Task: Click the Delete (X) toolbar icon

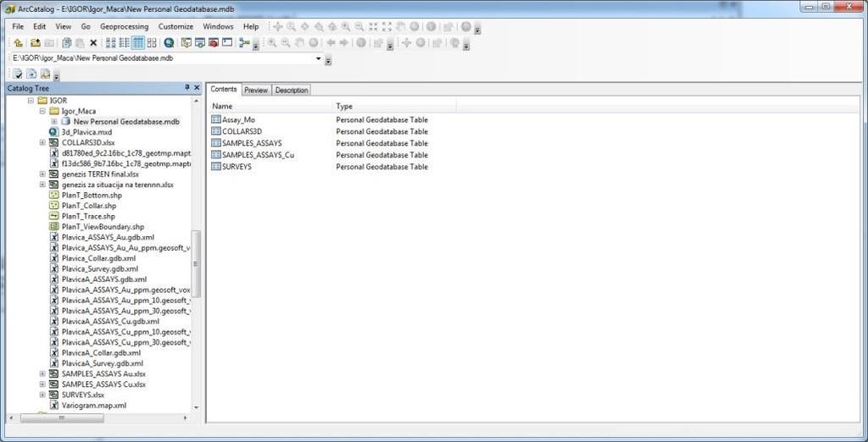Action: [x=93, y=42]
